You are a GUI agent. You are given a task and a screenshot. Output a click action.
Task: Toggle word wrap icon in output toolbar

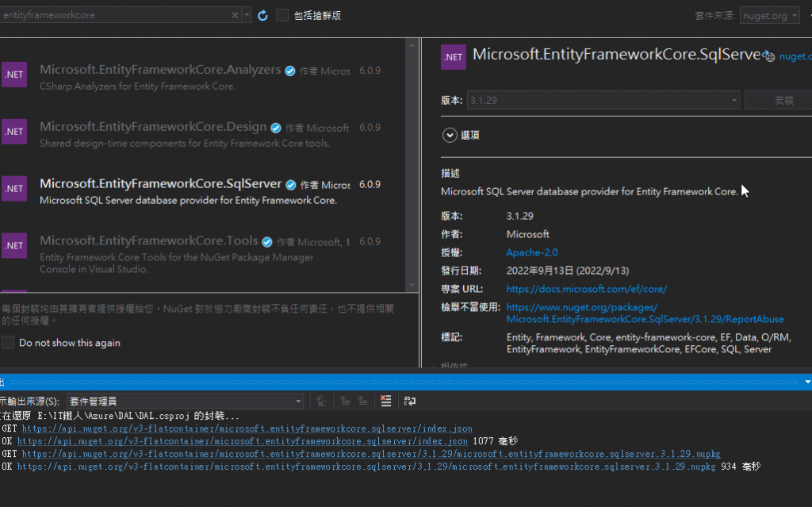tap(410, 401)
